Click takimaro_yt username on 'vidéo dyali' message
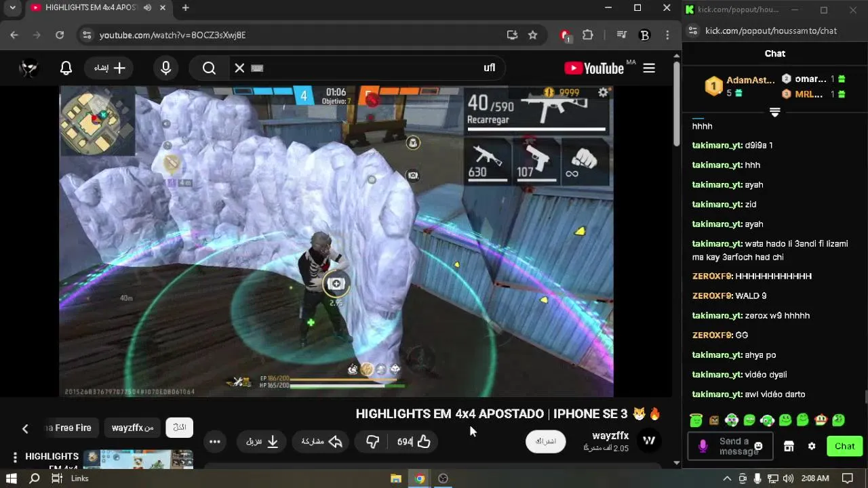Image resolution: width=868 pixels, height=488 pixels. pyautogui.click(x=716, y=374)
